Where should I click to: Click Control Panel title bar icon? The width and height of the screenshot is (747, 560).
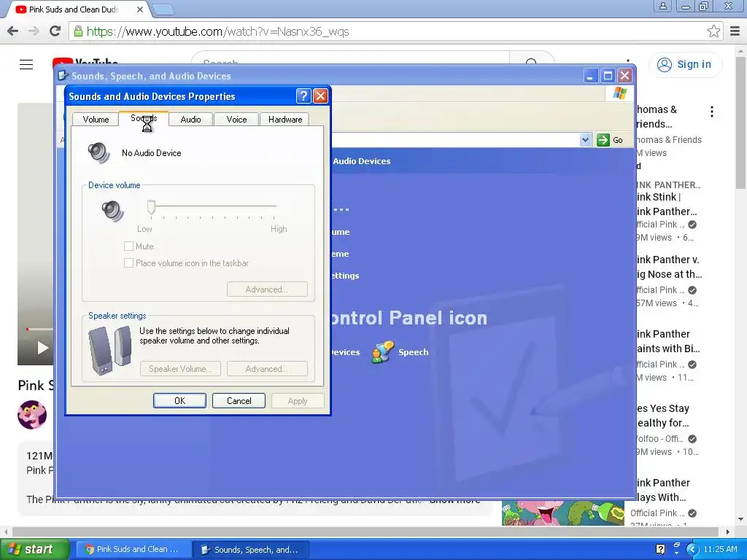[63, 76]
